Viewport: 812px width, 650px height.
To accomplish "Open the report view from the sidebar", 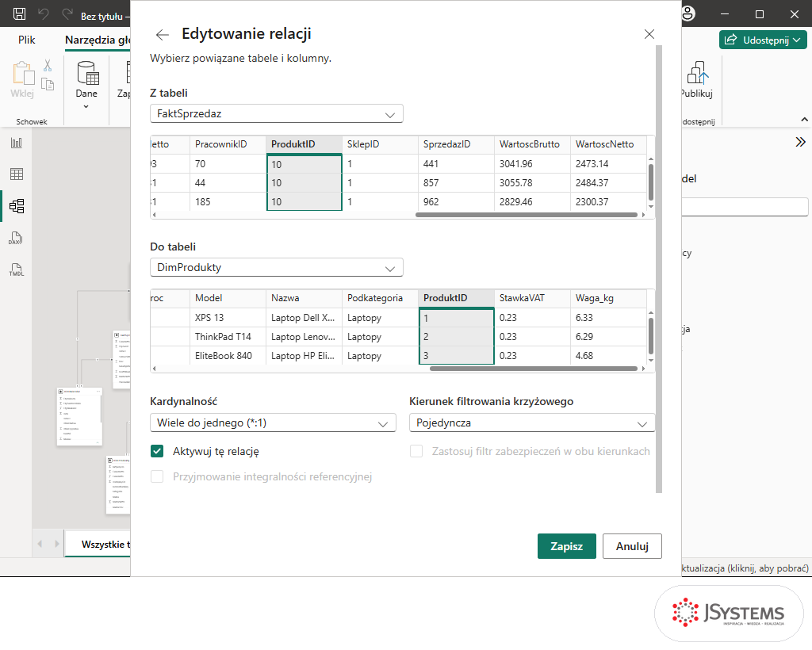I will pos(17,143).
